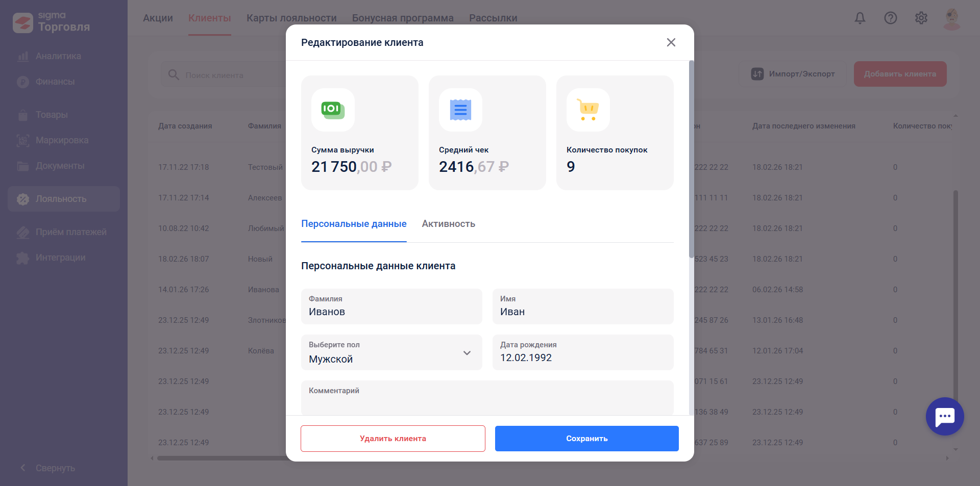Click the Свернуть sidebar label
The width and height of the screenshot is (980, 486).
pos(55,468)
